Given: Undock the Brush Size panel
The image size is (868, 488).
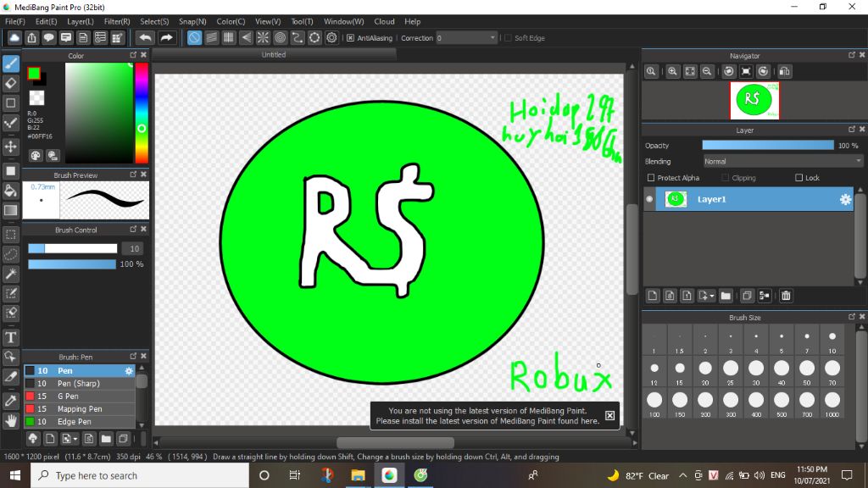Looking at the screenshot, I should [x=852, y=317].
